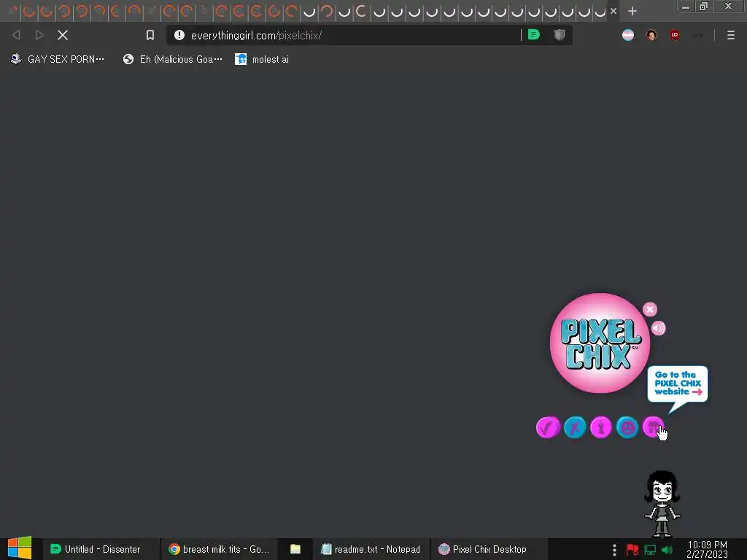Close the active tab with its X
Viewport: 747px width, 560px height.
[614, 10]
